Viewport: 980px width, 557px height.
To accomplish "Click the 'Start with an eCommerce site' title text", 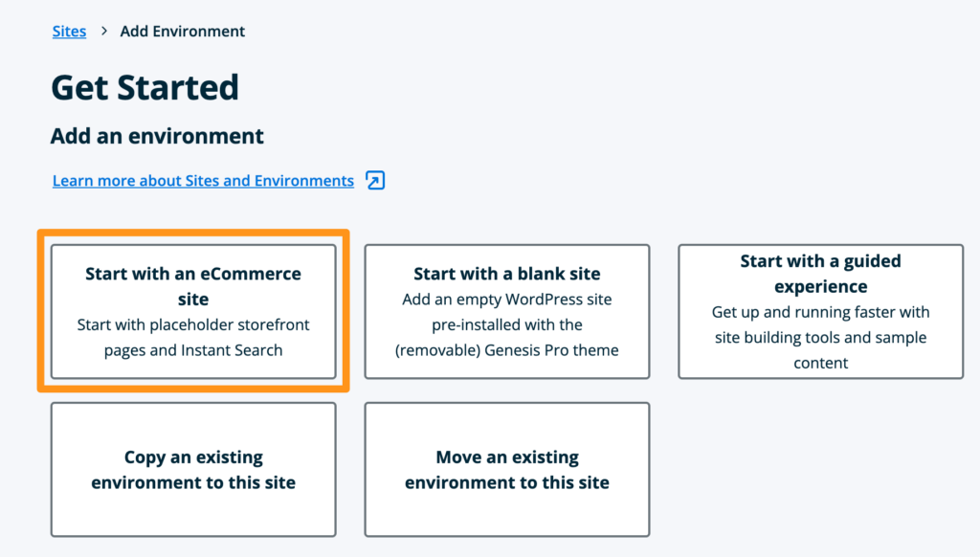I will [x=193, y=286].
